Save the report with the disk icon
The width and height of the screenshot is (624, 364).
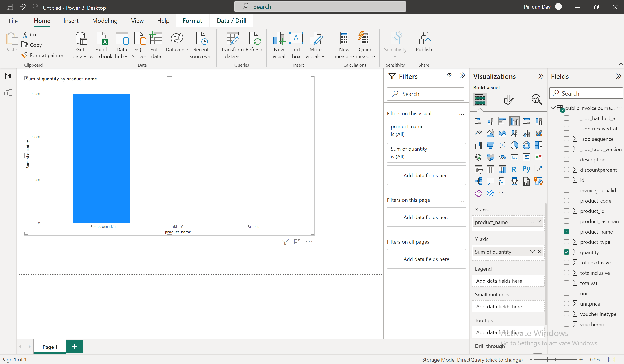click(10, 7)
